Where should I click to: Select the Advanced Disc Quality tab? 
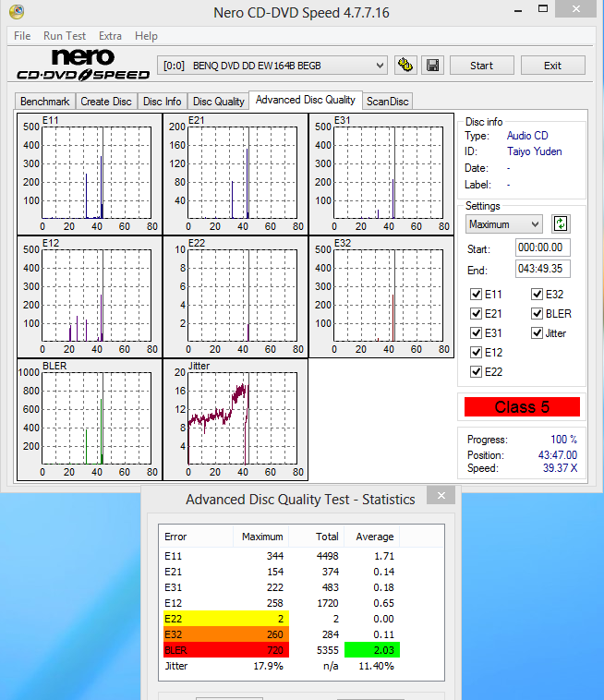pos(306,100)
